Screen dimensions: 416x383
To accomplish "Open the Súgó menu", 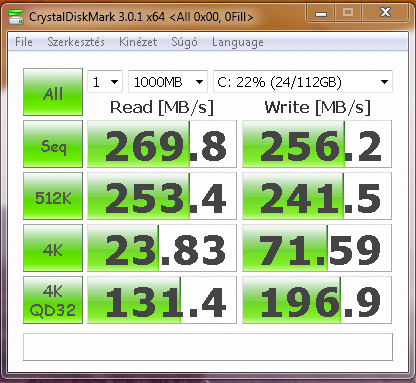I will click(184, 42).
